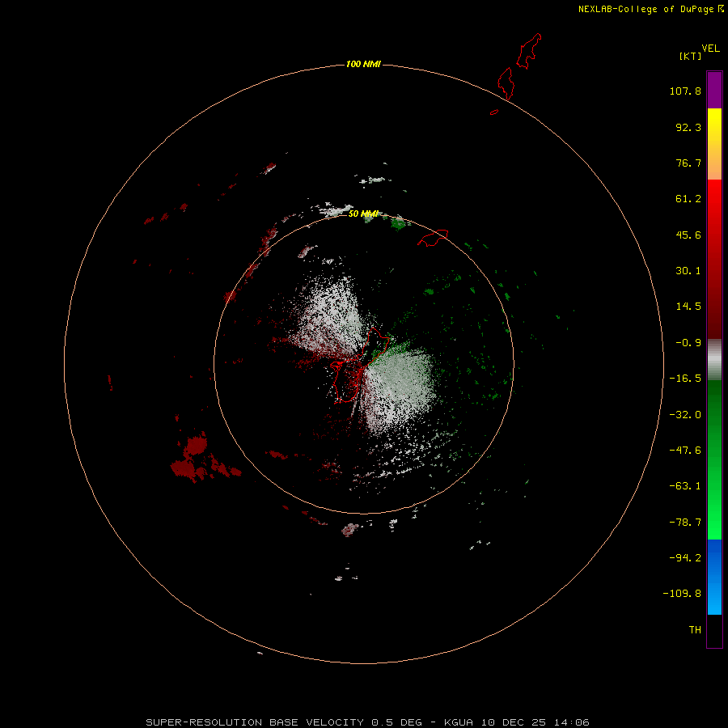Image resolution: width=728 pixels, height=728 pixels.
Task: Click the 30.1 legend value
Action: pyautogui.click(x=688, y=271)
